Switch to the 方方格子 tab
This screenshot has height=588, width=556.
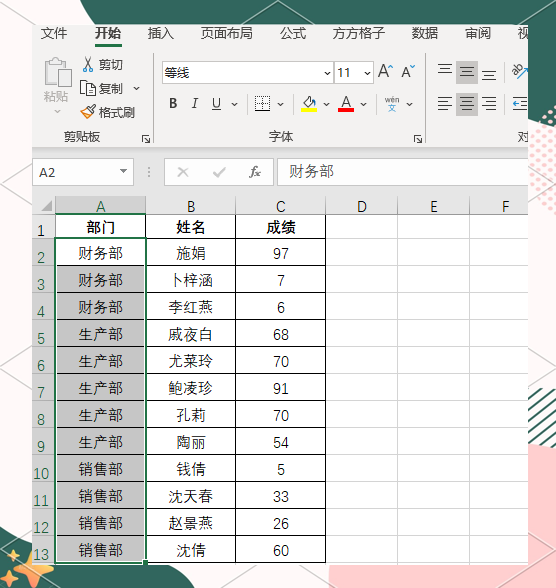pyautogui.click(x=359, y=33)
